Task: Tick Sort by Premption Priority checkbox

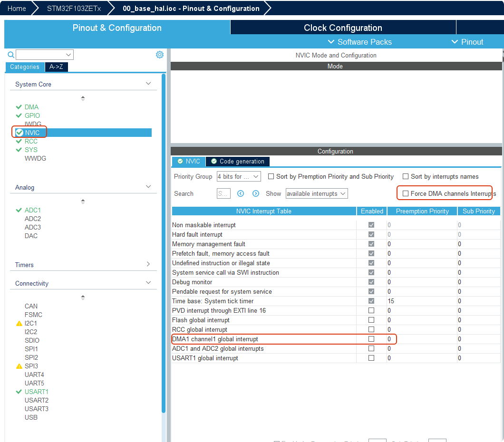Action: 271,176
